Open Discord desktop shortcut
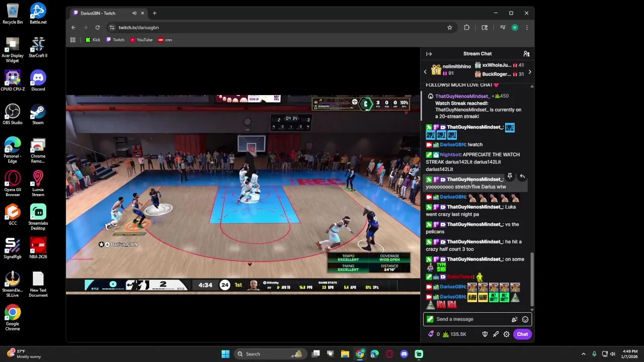Image resolution: width=644 pixels, height=362 pixels. [38, 81]
